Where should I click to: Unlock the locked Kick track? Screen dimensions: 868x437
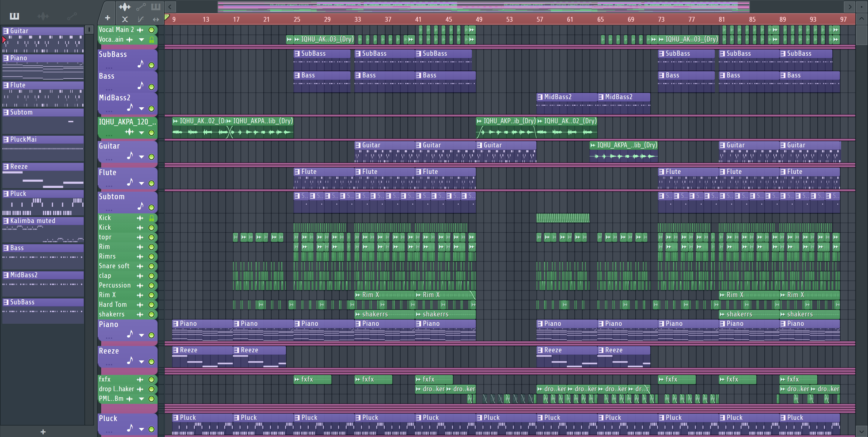coord(152,218)
